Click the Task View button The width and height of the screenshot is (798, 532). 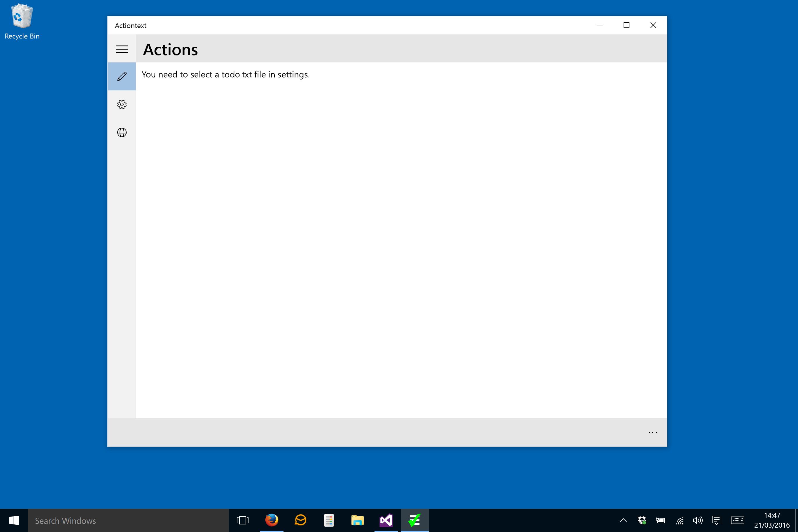[x=243, y=520]
